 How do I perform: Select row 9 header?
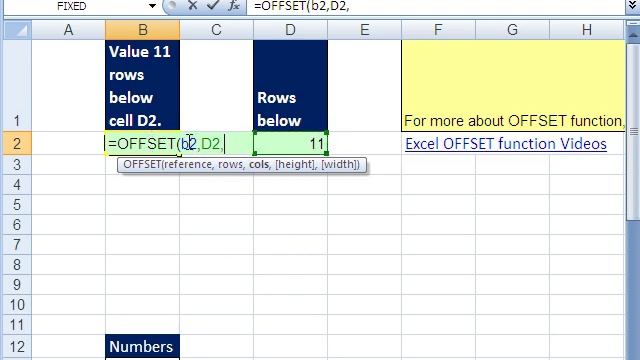click(x=17, y=285)
